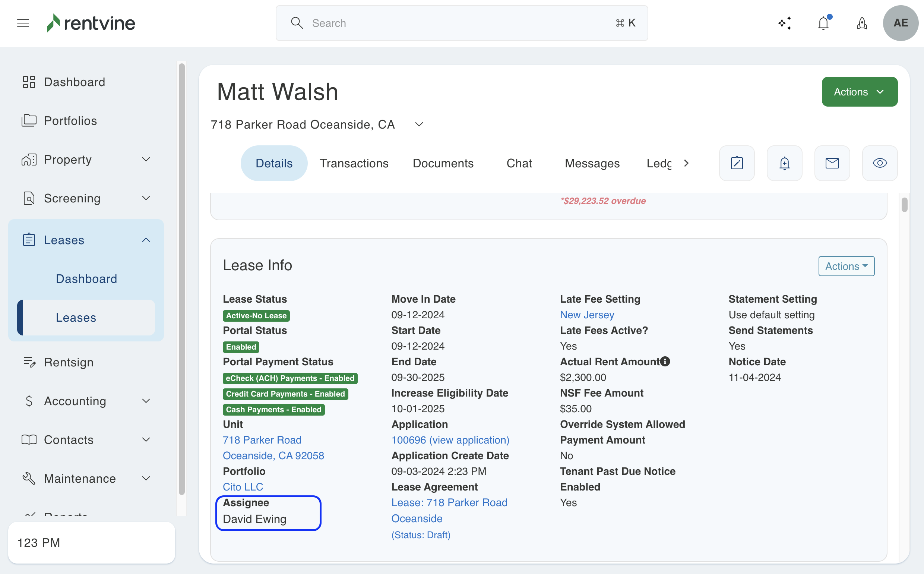Open the note edit clipboard icon

(x=737, y=163)
